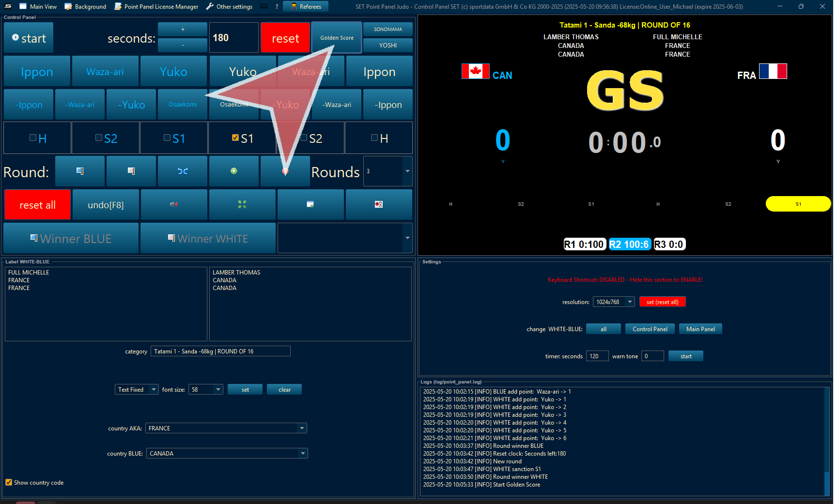Click into the category text field
The height and width of the screenshot is (504, 838).
tap(220, 351)
